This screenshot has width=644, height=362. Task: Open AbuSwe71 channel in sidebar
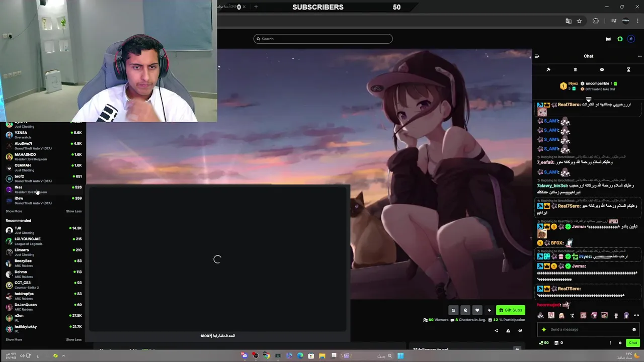pos(43,146)
